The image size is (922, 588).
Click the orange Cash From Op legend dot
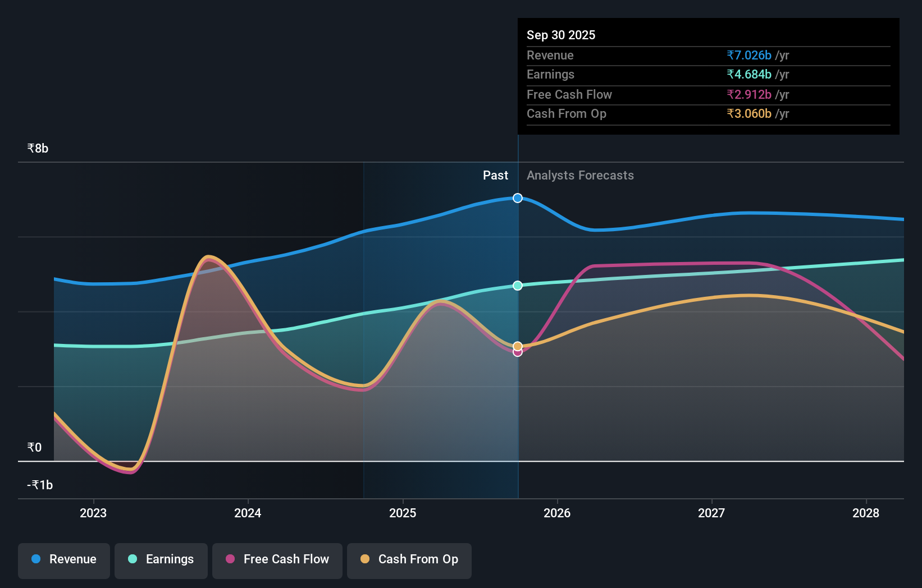point(365,559)
